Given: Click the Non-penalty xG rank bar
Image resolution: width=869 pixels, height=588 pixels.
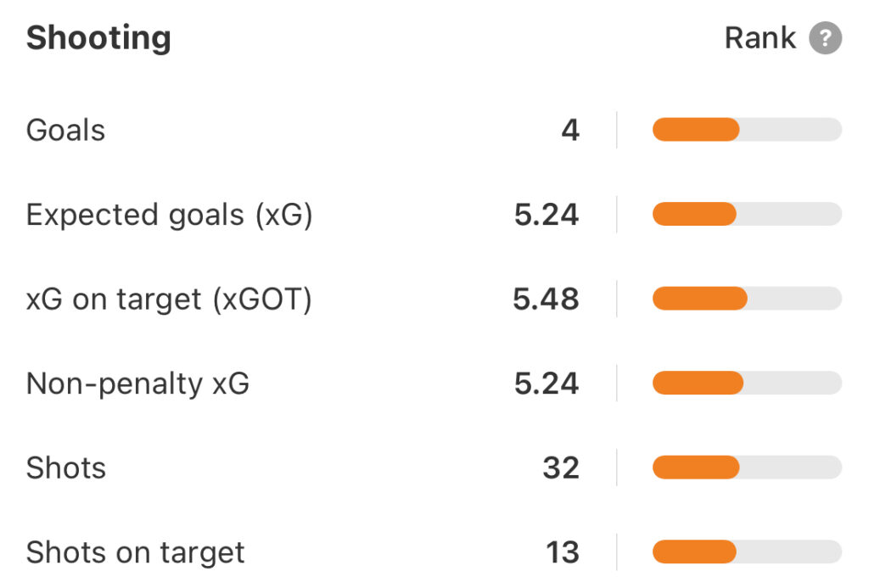Looking at the screenshot, I should coord(747,384).
